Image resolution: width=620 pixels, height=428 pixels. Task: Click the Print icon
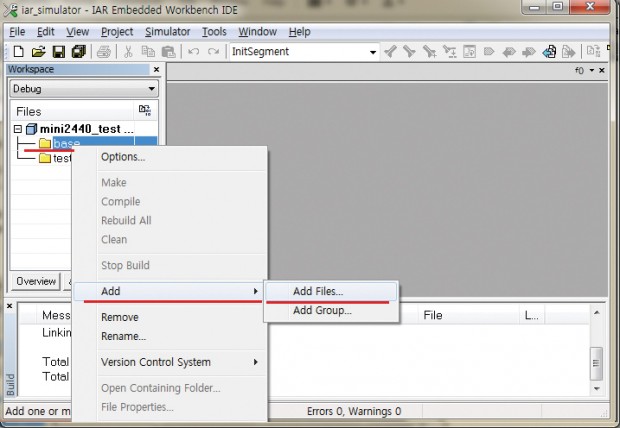(104, 51)
